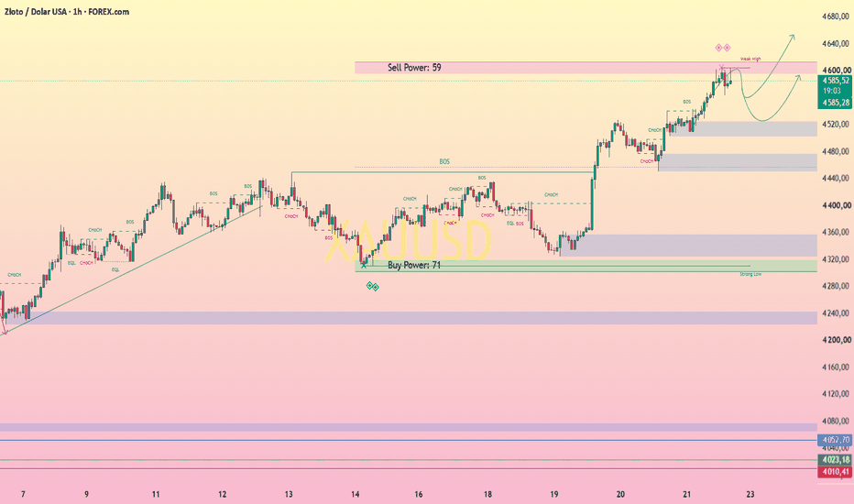Click the 4400,00 price axis label
Viewport: 854px width, 504px height.
pyautogui.click(x=836, y=205)
